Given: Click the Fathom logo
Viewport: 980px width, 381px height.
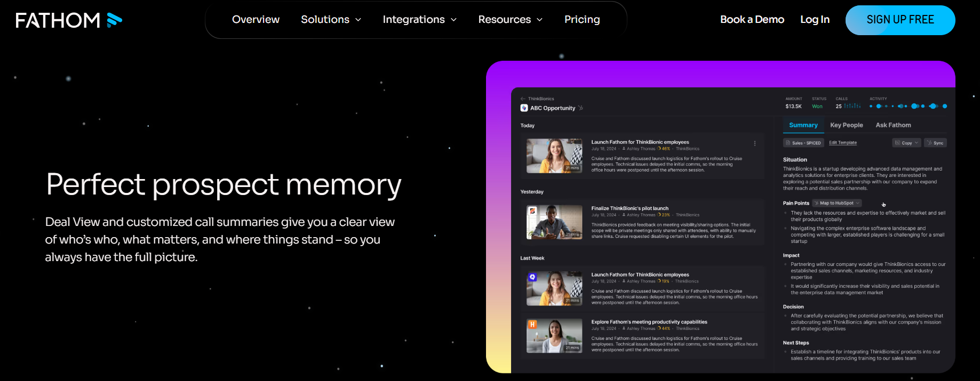Looking at the screenshot, I should point(69,20).
